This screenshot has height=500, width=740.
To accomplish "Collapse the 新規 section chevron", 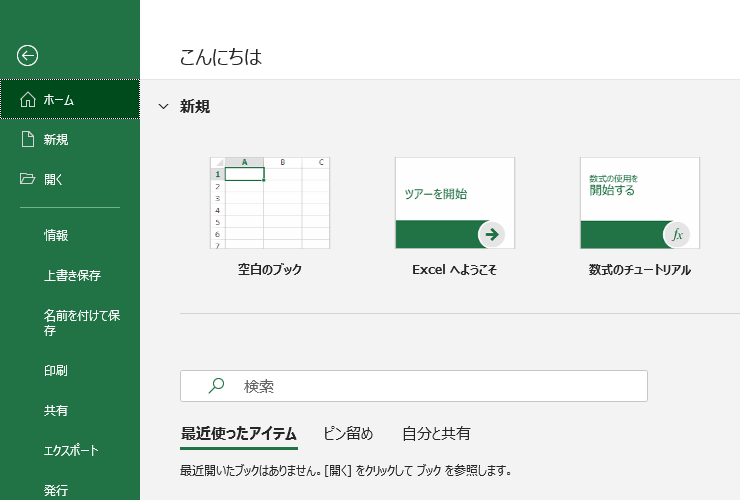I will [x=163, y=106].
